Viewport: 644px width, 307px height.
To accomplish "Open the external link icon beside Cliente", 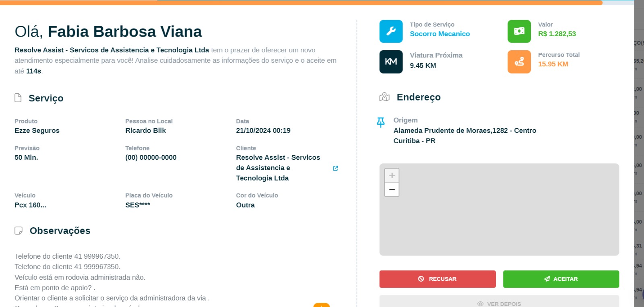I will [x=335, y=168].
